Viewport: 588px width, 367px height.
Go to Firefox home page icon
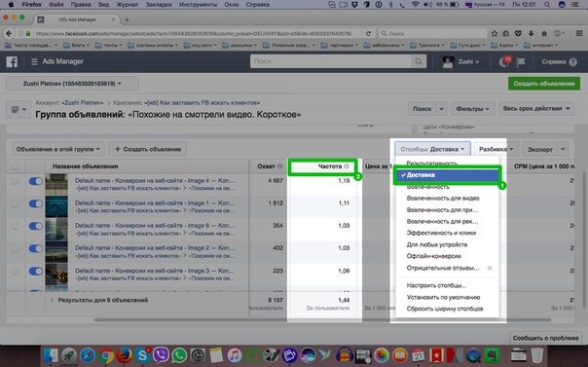(544, 33)
